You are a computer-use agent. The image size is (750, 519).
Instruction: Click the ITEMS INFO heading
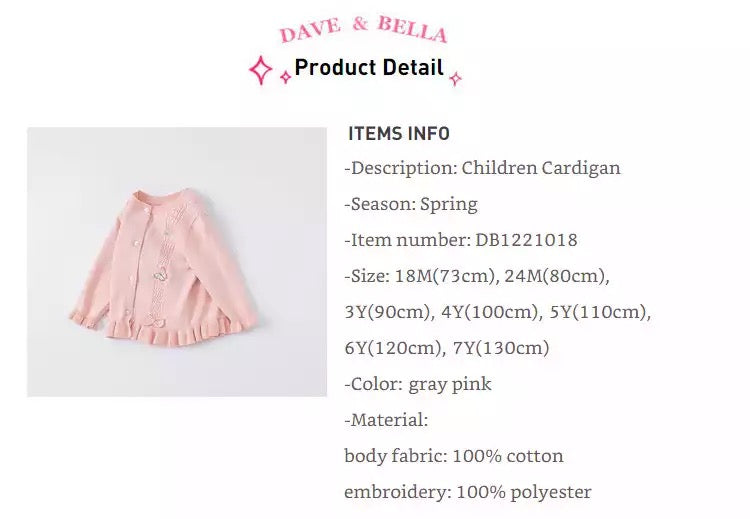click(x=399, y=134)
